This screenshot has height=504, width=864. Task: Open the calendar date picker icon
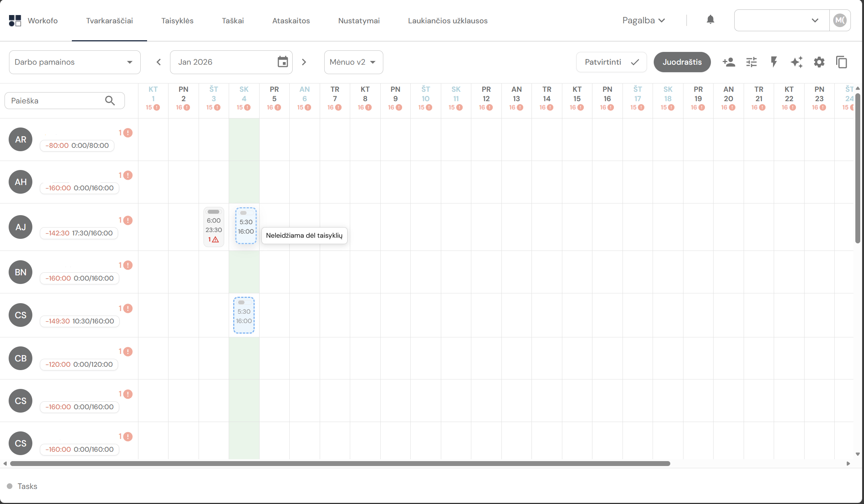point(282,62)
